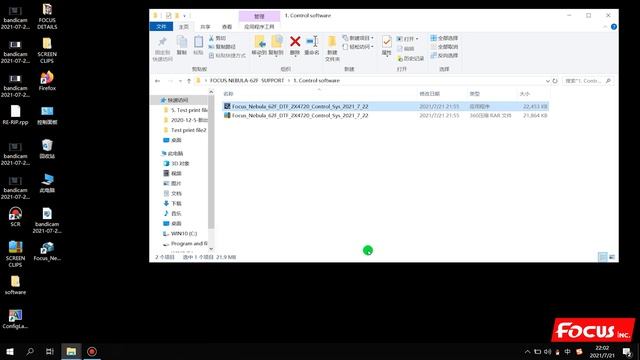The image size is (640, 360).
Task: Switch to the 主页 (Home) tab
Action: [184, 27]
